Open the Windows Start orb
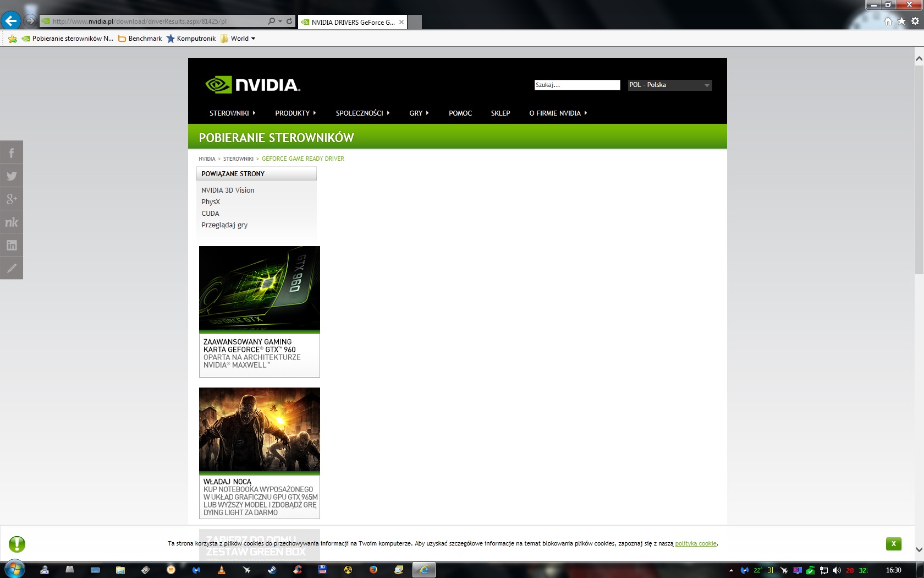This screenshot has height=578, width=924. (x=14, y=570)
